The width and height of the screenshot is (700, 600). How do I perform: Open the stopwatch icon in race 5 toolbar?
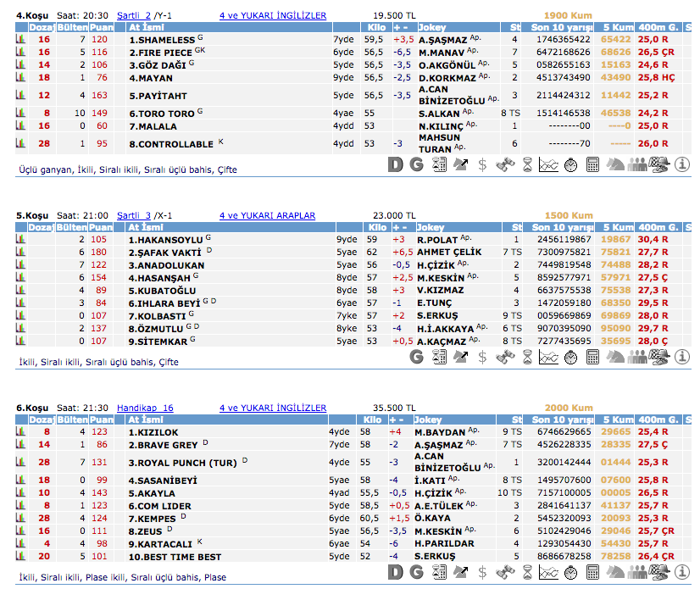pyautogui.click(x=570, y=357)
